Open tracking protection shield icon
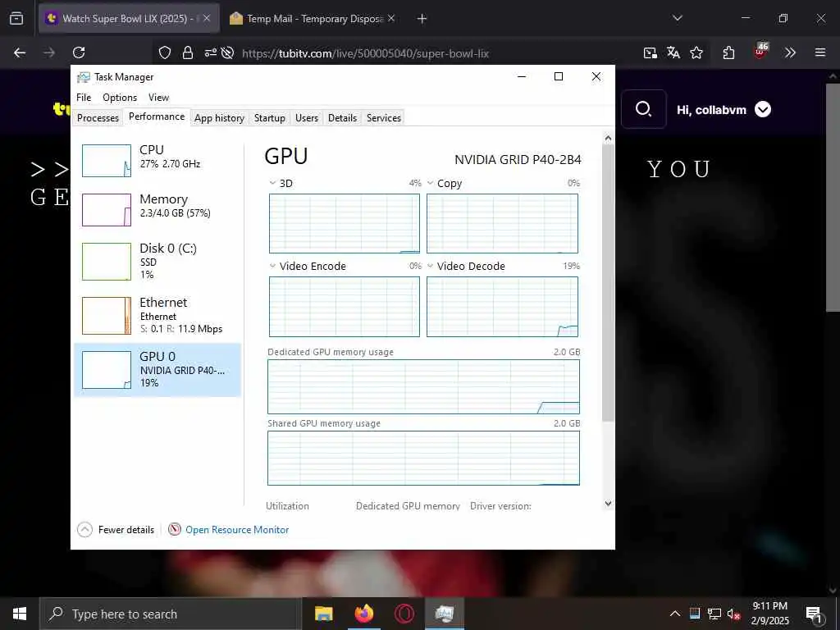This screenshot has width=840, height=630. (165, 52)
